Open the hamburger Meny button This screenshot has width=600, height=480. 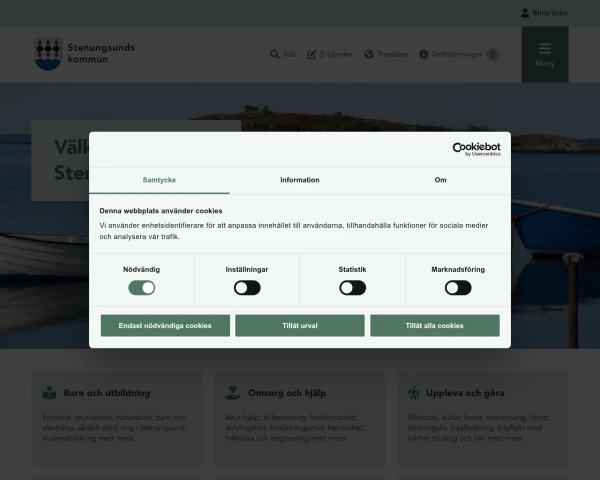tap(545, 54)
